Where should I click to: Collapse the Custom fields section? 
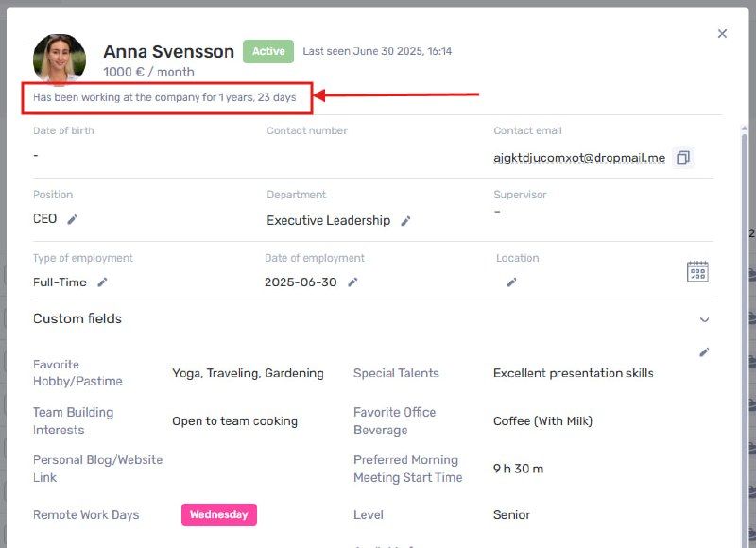[704, 319]
